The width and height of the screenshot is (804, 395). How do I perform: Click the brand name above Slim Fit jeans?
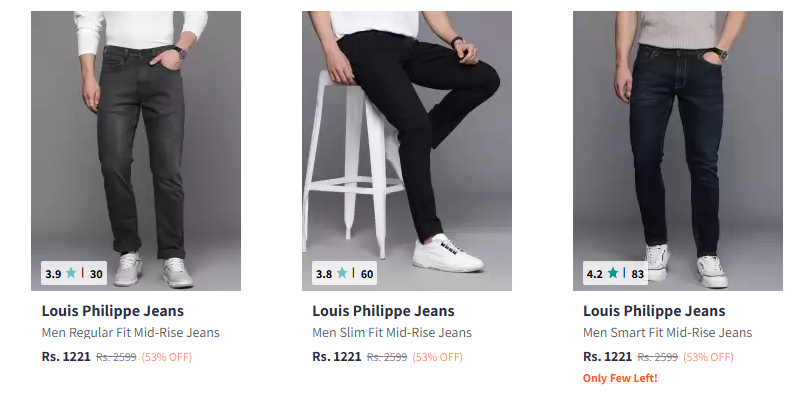(x=384, y=311)
